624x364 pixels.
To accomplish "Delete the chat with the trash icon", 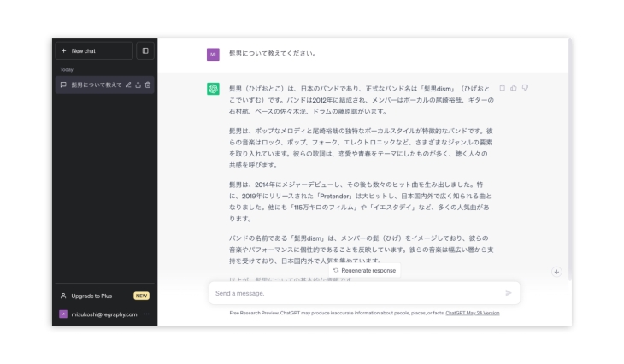I will 148,85.
